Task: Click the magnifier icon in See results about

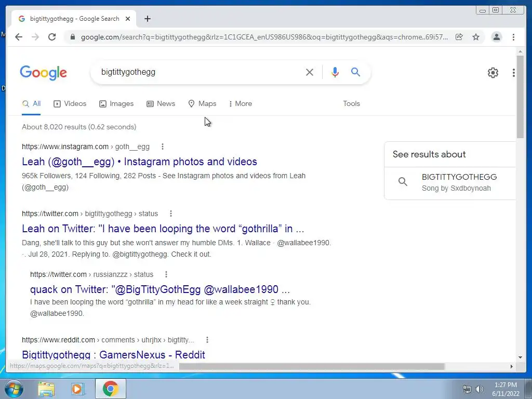Action: coord(403,182)
